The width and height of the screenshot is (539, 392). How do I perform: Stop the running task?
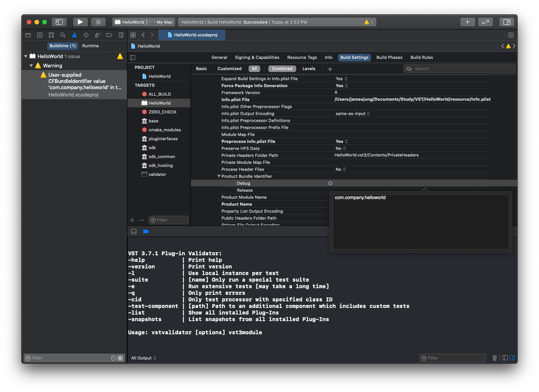(x=98, y=22)
